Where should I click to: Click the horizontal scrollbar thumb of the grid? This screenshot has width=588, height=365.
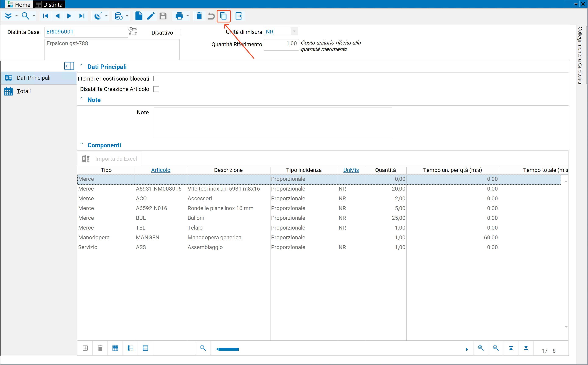click(228, 349)
